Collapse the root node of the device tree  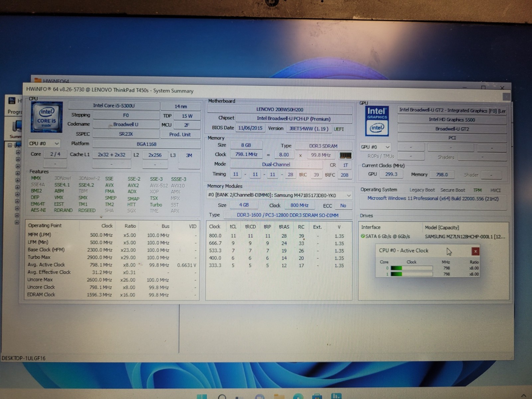(x=10, y=145)
